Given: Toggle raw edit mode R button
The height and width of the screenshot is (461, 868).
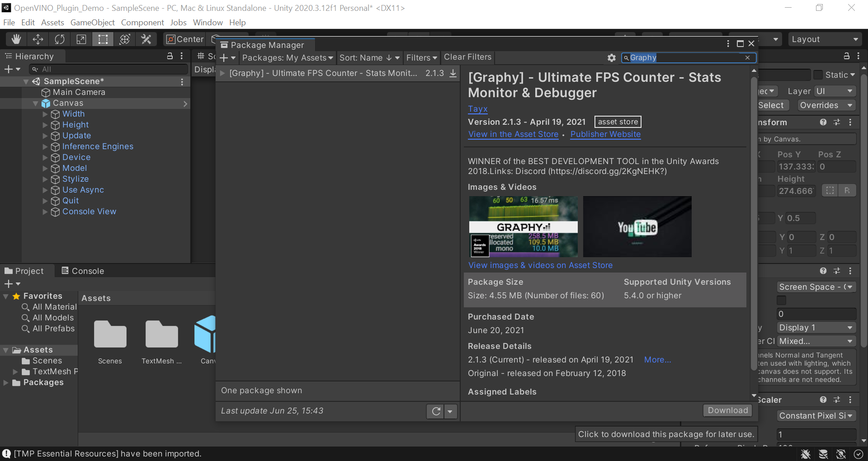Looking at the screenshot, I should (x=847, y=191).
